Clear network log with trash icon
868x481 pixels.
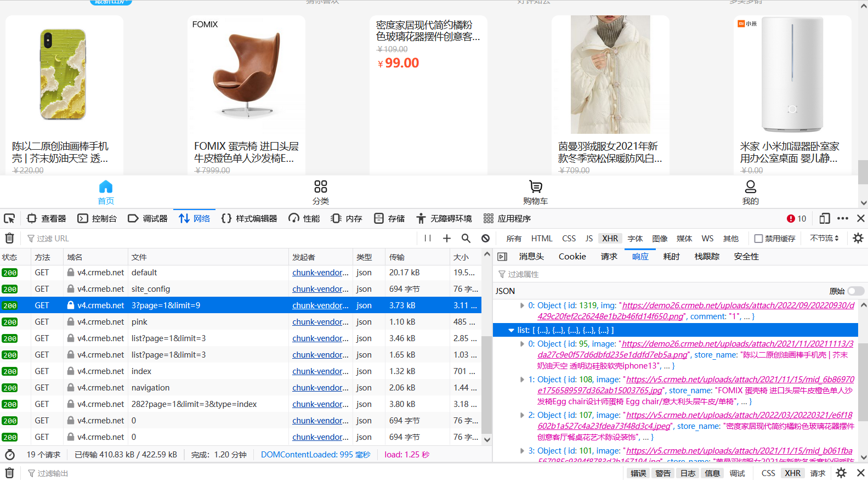point(9,238)
